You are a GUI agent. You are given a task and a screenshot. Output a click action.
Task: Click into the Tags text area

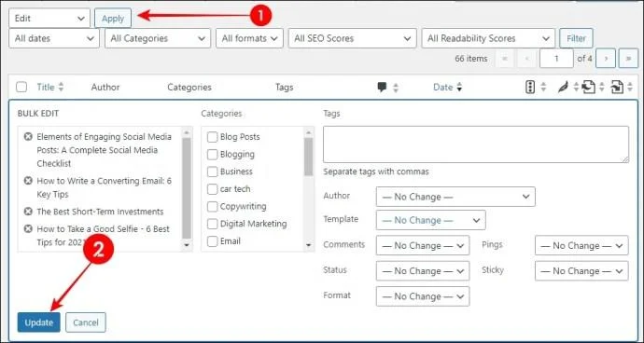point(476,144)
